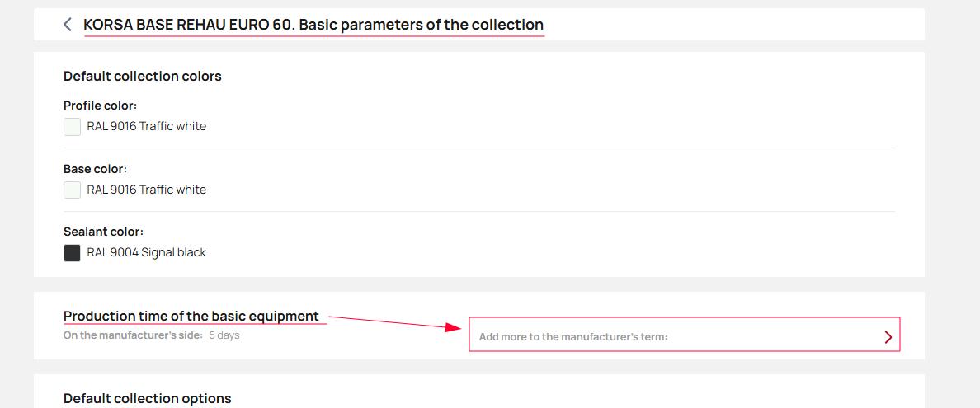Click the back chevron beside the collection title
The height and width of the screenshot is (408, 980).
(68, 25)
